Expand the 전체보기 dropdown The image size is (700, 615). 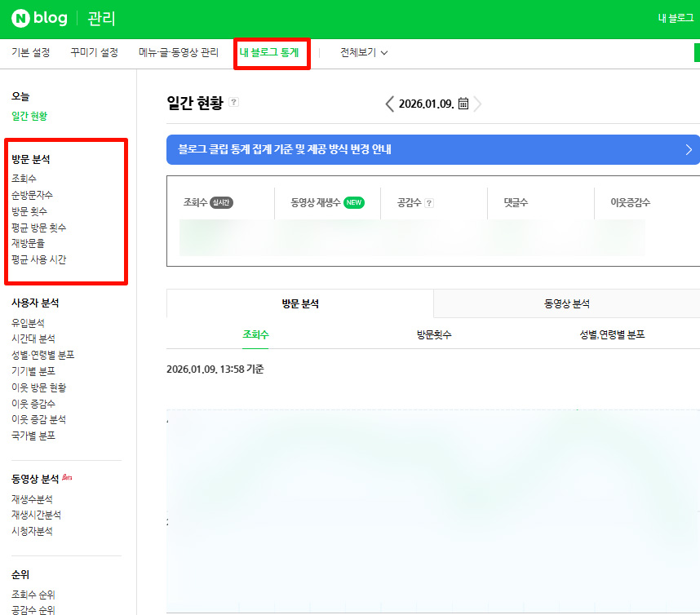364,53
